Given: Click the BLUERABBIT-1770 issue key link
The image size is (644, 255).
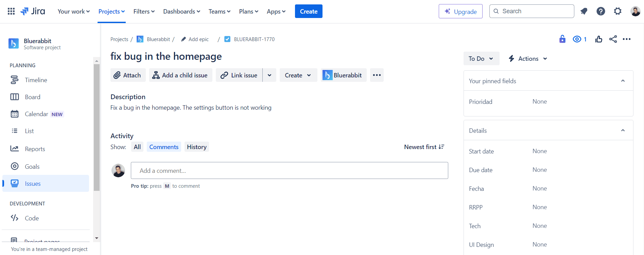Looking at the screenshot, I should (254, 39).
